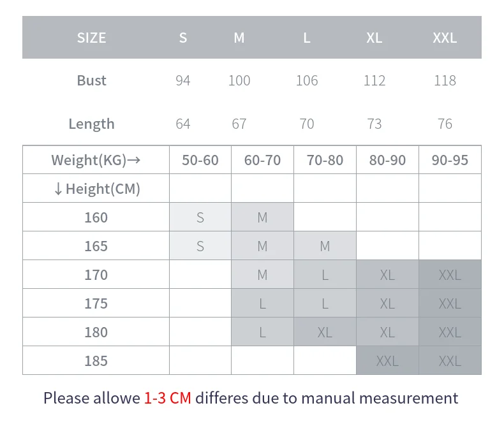
Task: Click the 160 height row label
Action: (x=96, y=217)
